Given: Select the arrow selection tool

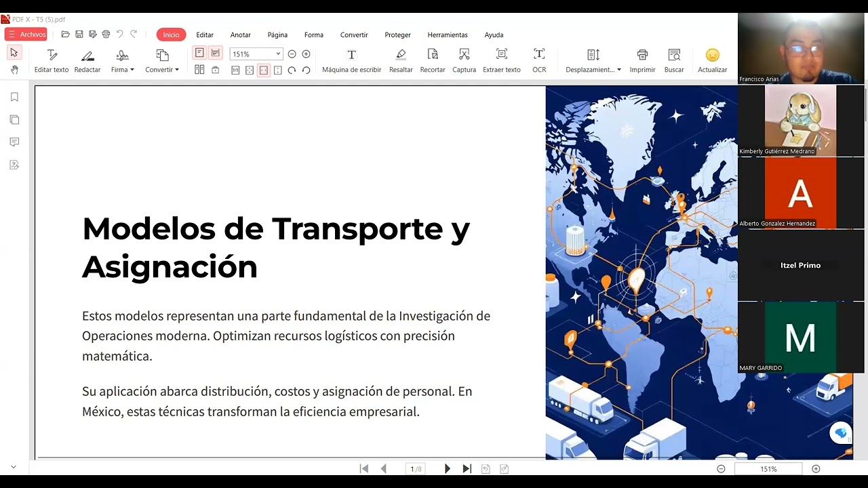Looking at the screenshot, I should (x=14, y=53).
